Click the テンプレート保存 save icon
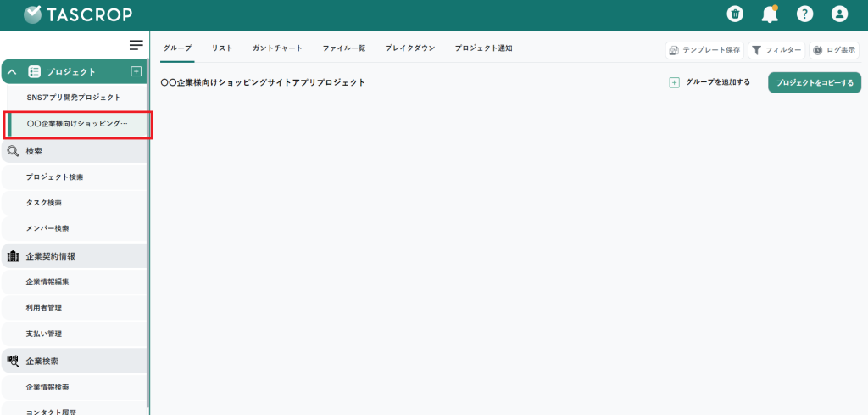868x415 pixels. click(x=674, y=50)
